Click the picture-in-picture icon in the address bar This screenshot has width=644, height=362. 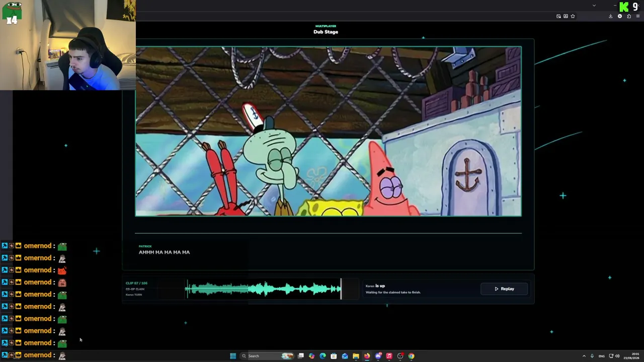(558, 16)
